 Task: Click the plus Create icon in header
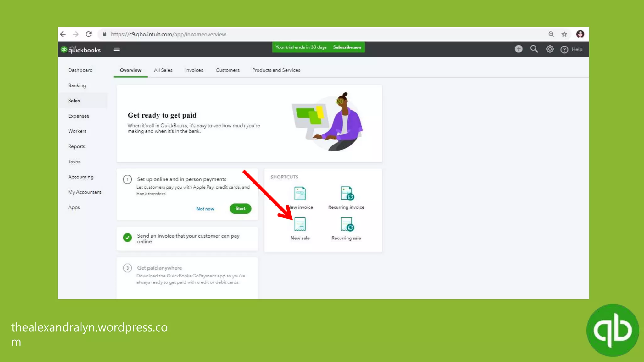pyautogui.click(x=519, y=49)
